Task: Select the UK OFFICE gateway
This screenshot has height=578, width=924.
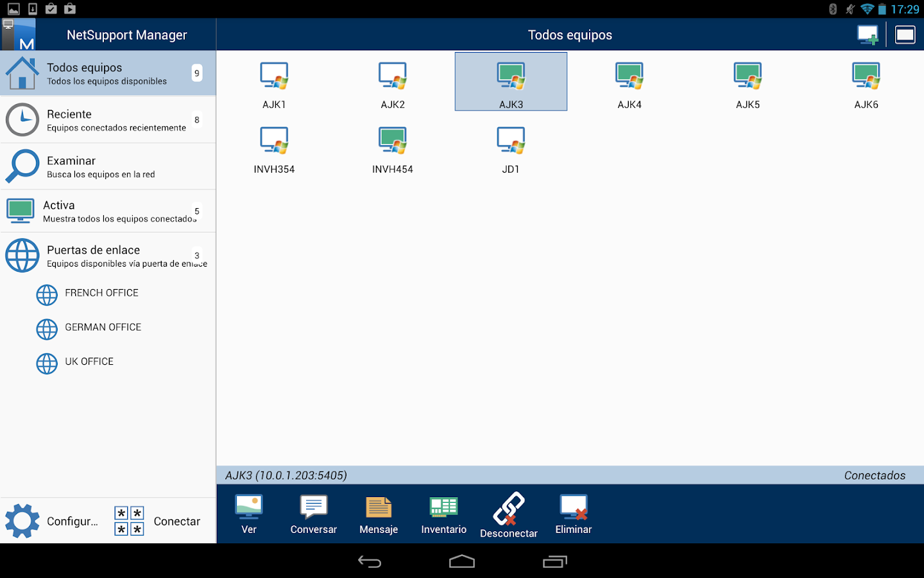Action: [89, 362]
